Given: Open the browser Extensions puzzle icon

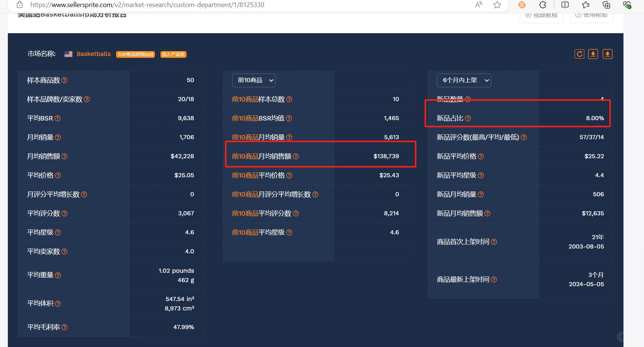Looking at the screenshot, I should (x=543, y=5).
